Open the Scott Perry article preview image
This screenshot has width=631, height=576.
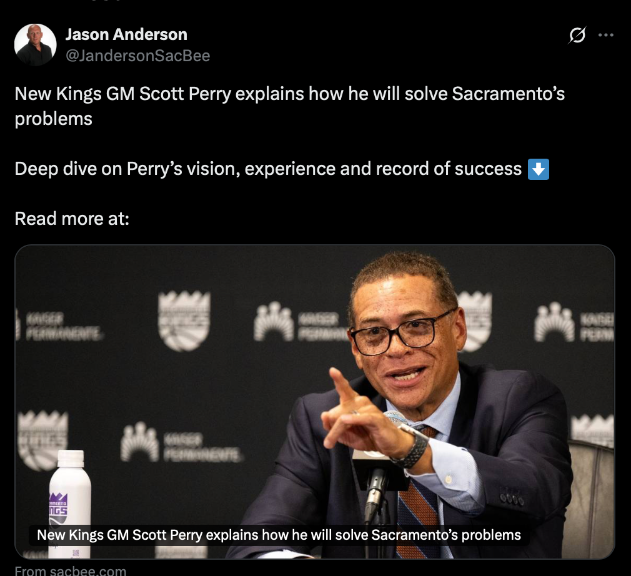[314, 400]
